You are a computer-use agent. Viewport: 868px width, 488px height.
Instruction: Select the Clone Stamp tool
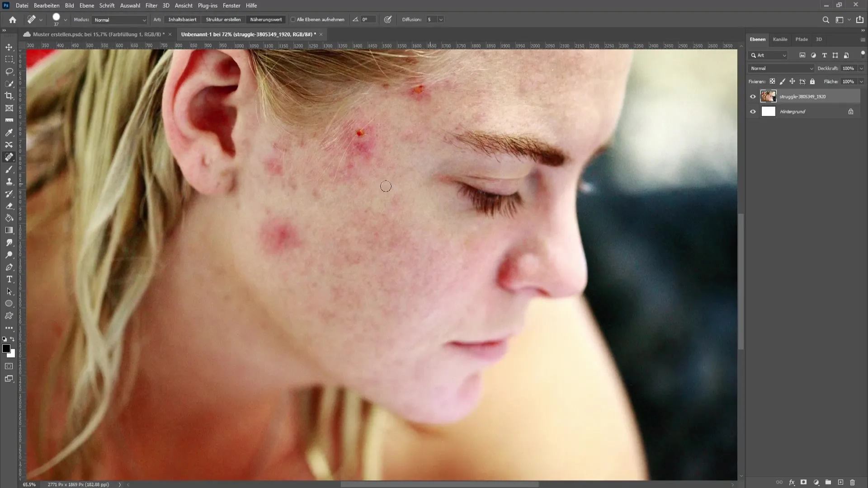(x=9, y=182)
